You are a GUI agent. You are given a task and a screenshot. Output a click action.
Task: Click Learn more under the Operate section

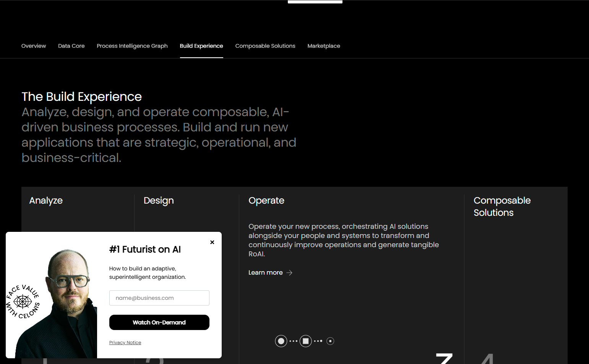click(265, 272)
